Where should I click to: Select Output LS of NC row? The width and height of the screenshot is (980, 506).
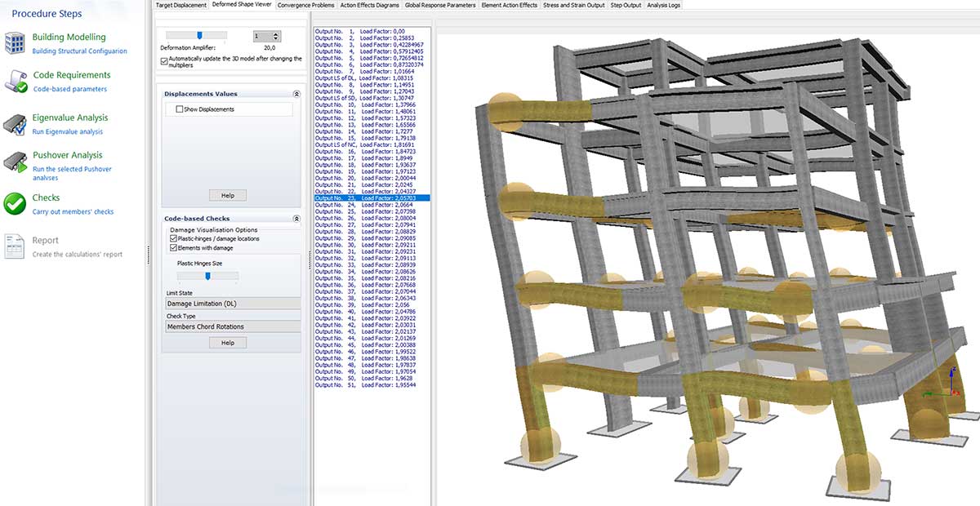pos(372,144)
